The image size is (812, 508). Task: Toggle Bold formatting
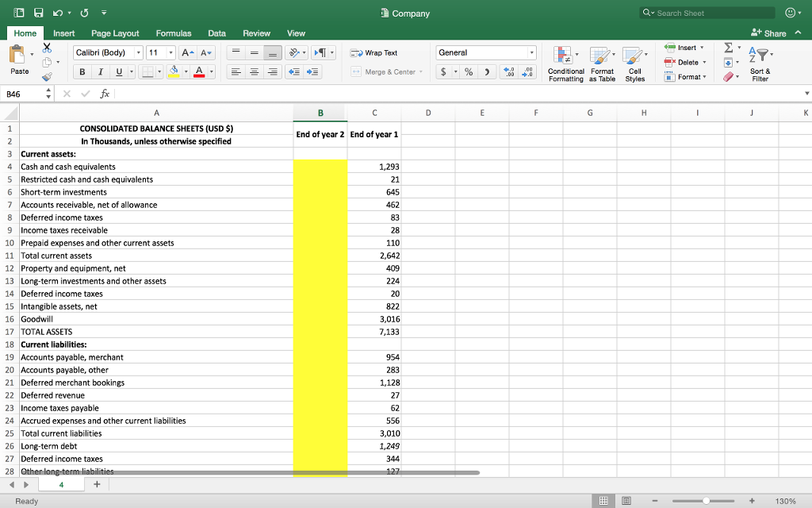(82, 72)
